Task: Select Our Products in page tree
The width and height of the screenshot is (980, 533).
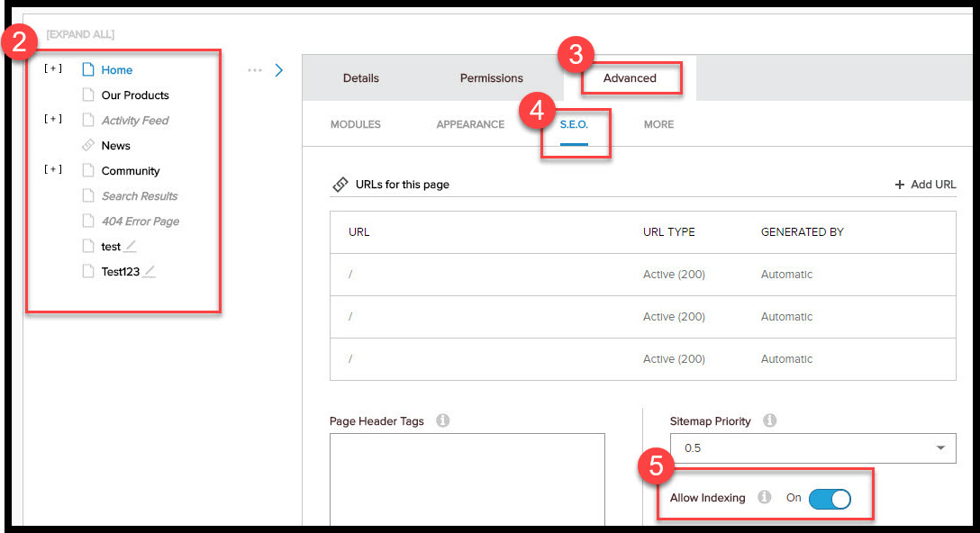Action: tap(135, 95)
